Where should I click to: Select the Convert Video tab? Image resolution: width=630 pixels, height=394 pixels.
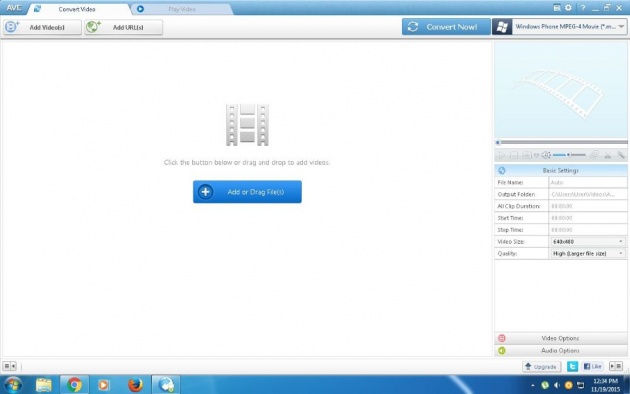(x=76, y=9)
